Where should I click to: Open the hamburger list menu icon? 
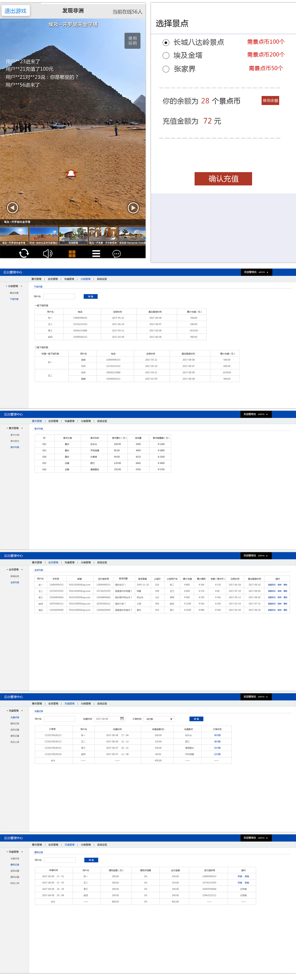[x=96, y=253]
